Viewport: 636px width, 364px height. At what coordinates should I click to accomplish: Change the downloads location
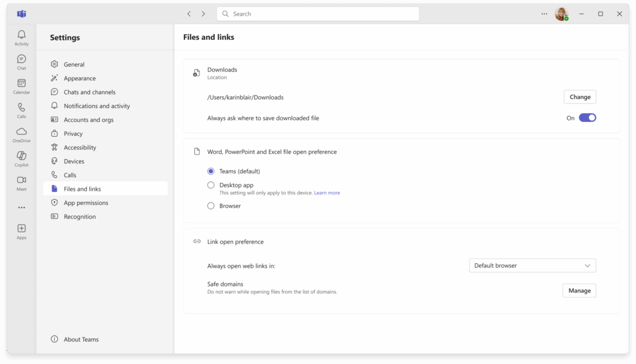[x=580, y=97]
